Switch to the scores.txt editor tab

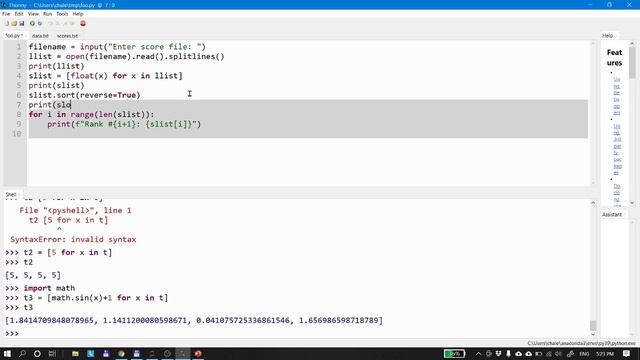(67, 36)
